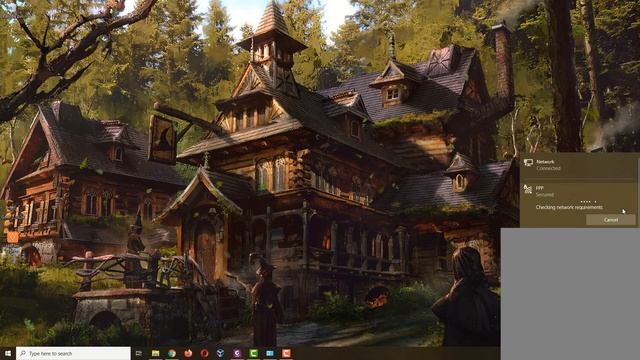Click the Network computer icon in flyout
The height and width of the screenshot is (360, 640).
click(x=528, y=163)
